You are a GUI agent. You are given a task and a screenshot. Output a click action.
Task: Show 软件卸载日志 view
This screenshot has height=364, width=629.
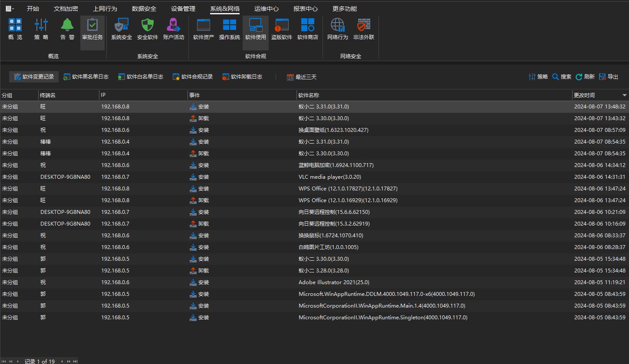click(242, 77)
